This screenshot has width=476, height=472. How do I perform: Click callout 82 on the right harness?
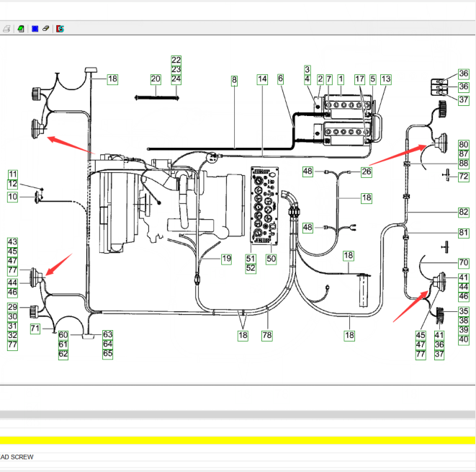pyautogui.click(x=463, y=213)
